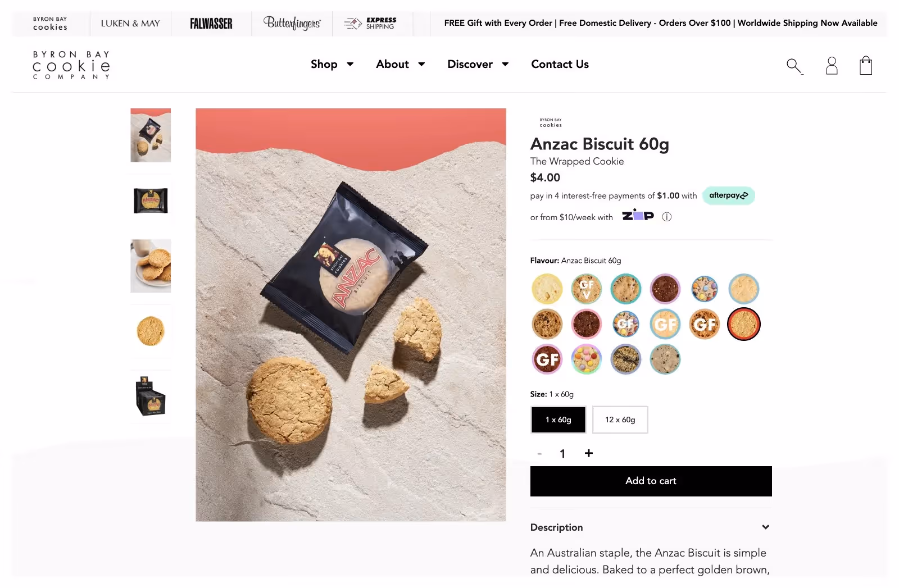Click the Add to cart button
This screenshot has height=588, width=899.
651,481
